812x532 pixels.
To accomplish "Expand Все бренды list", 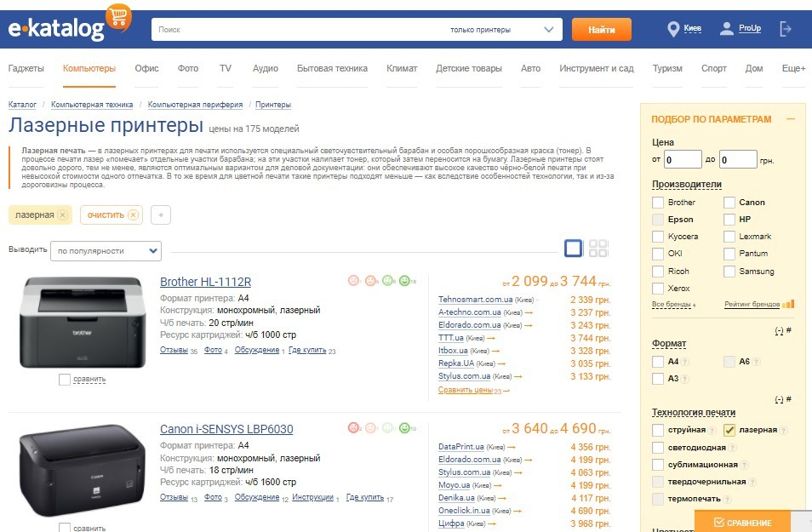I will 673,304.
